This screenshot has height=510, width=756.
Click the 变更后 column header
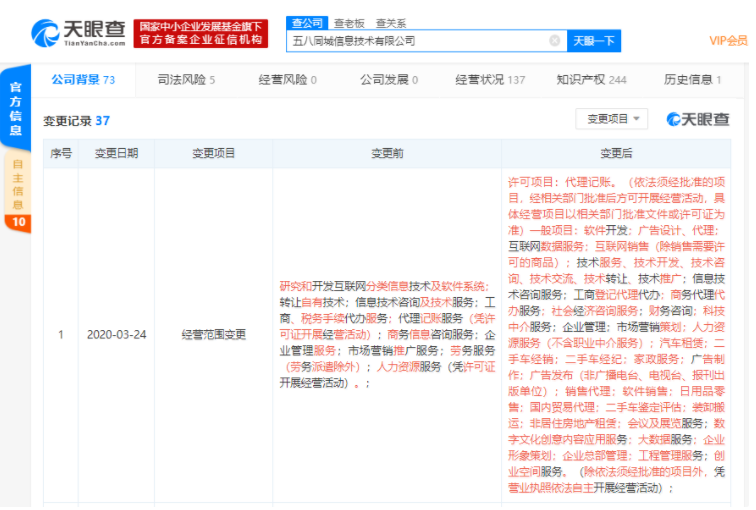point(616,153)
